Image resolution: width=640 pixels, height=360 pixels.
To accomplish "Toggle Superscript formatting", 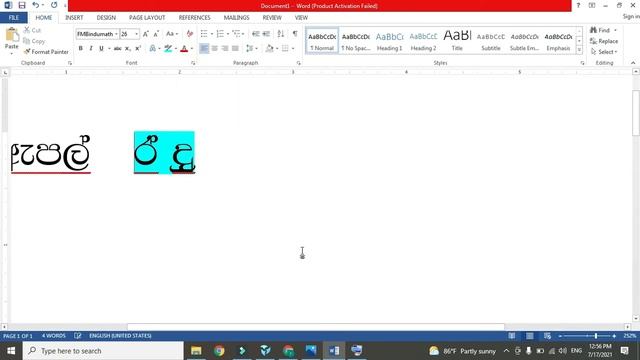I will pos(138,48).
